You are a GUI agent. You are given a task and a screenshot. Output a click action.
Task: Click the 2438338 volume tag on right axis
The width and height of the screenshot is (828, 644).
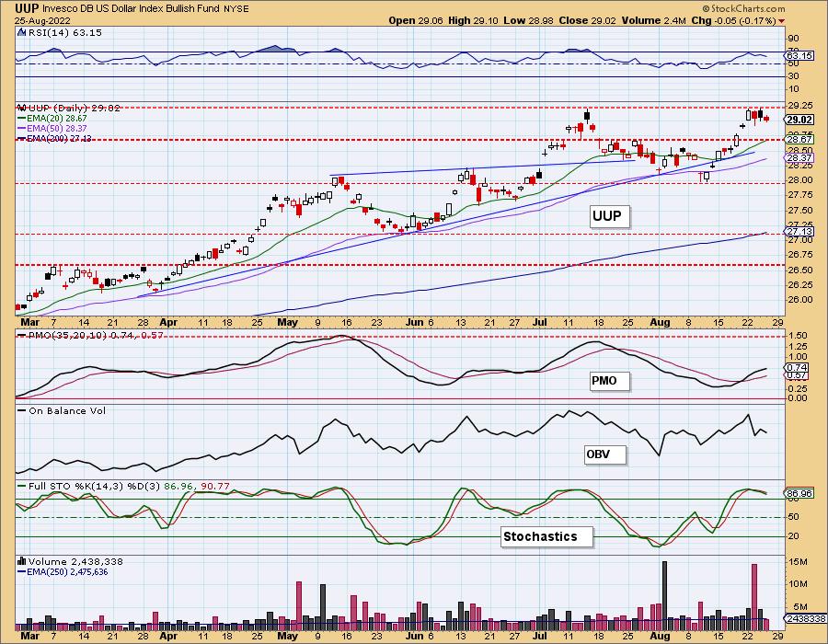pyautogui.click(x=805, y=618)
